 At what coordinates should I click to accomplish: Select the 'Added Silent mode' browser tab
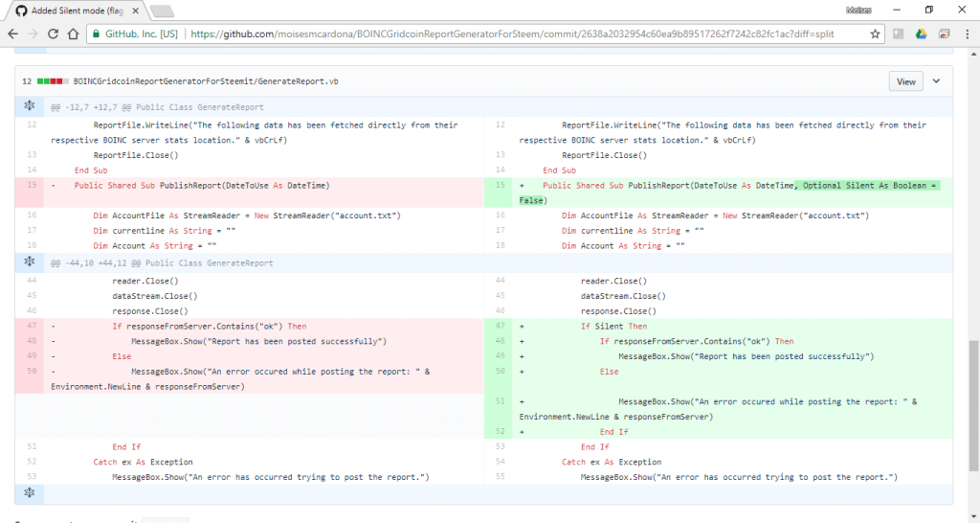point(77,11)
